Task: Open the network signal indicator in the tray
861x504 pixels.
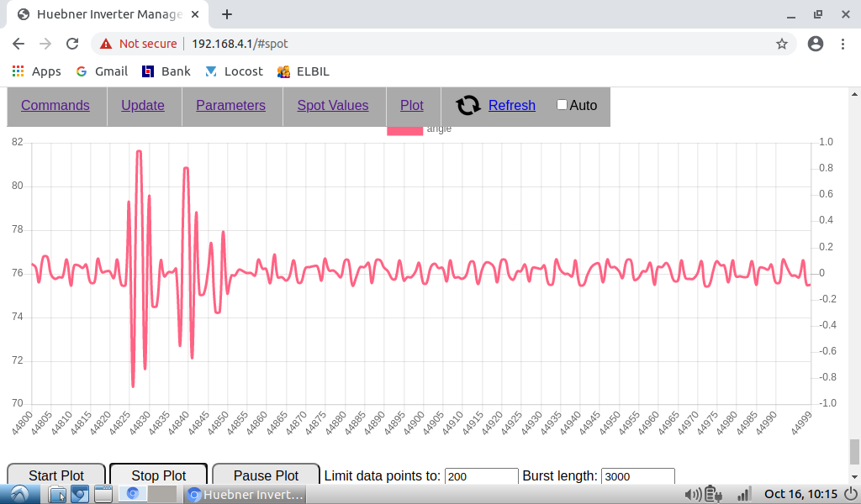Action: tap(744, 495)
